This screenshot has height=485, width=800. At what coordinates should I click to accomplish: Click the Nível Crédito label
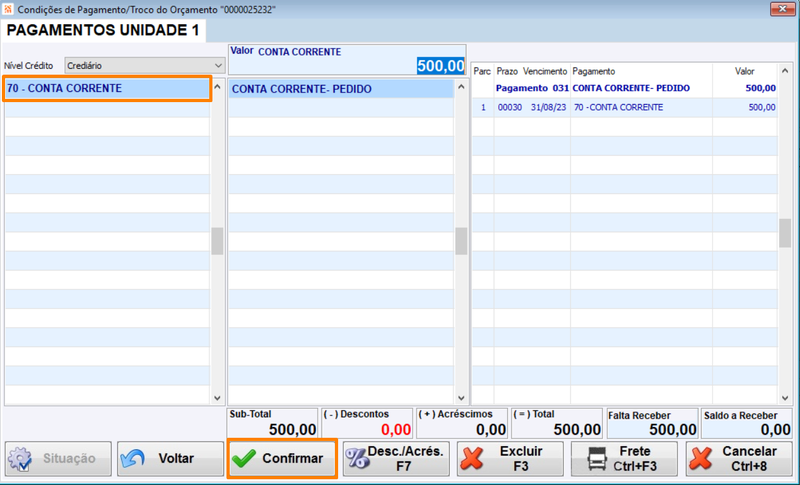pyautogui.click(x=29, y=66)
